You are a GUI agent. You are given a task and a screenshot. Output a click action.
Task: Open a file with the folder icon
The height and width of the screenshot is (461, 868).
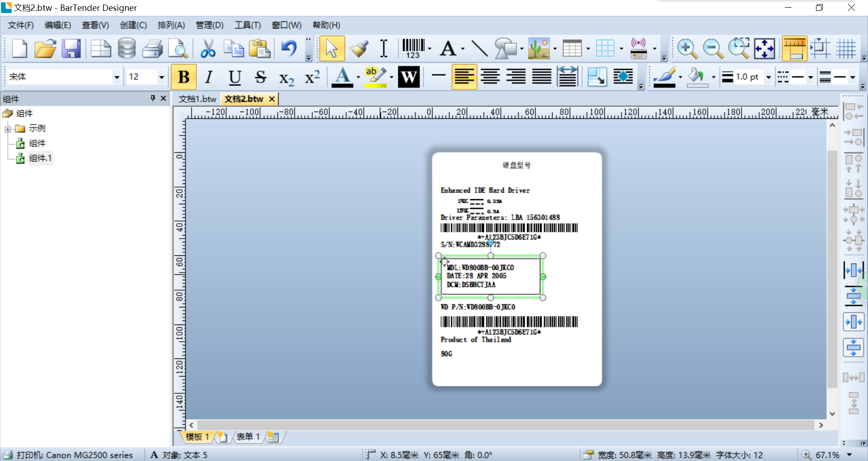[x=45, y=48]
